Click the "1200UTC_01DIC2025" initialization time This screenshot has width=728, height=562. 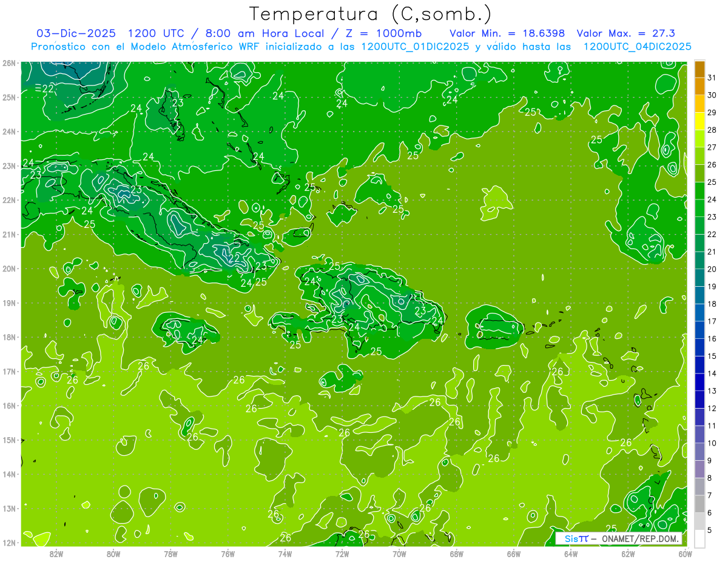point(414,46)
